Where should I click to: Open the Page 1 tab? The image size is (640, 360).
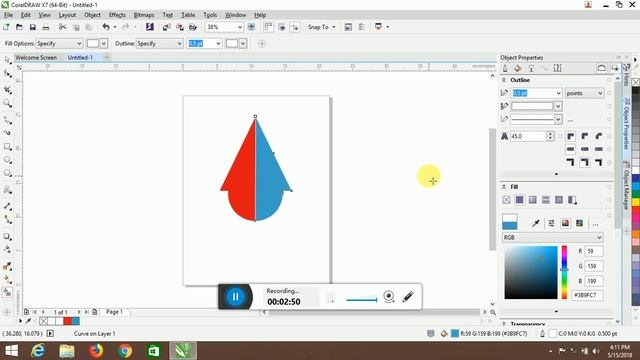114,311
